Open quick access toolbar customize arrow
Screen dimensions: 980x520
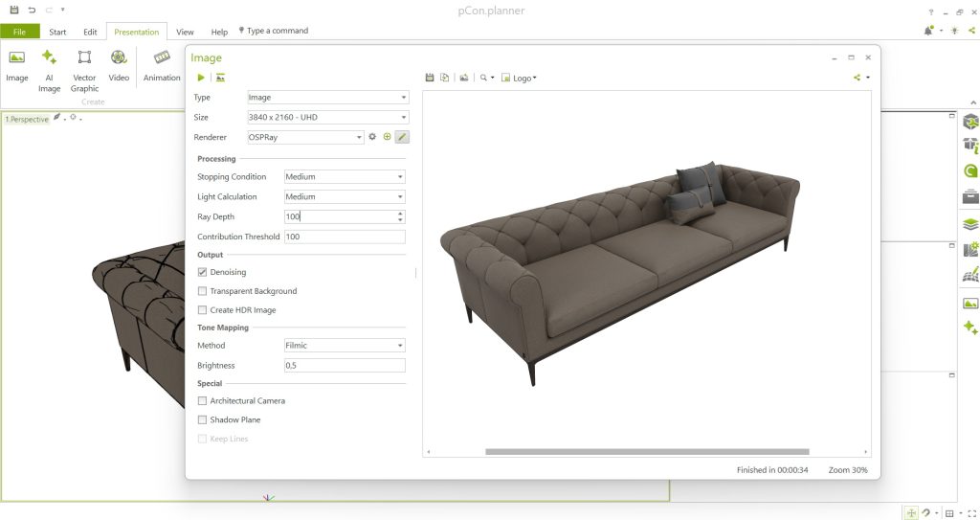62,10
